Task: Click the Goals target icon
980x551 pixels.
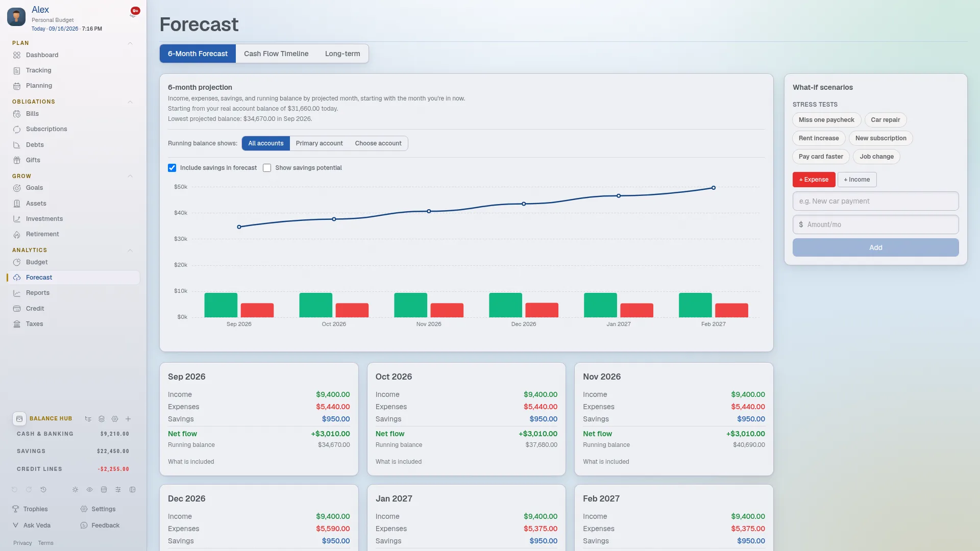Action: (17, 188)
